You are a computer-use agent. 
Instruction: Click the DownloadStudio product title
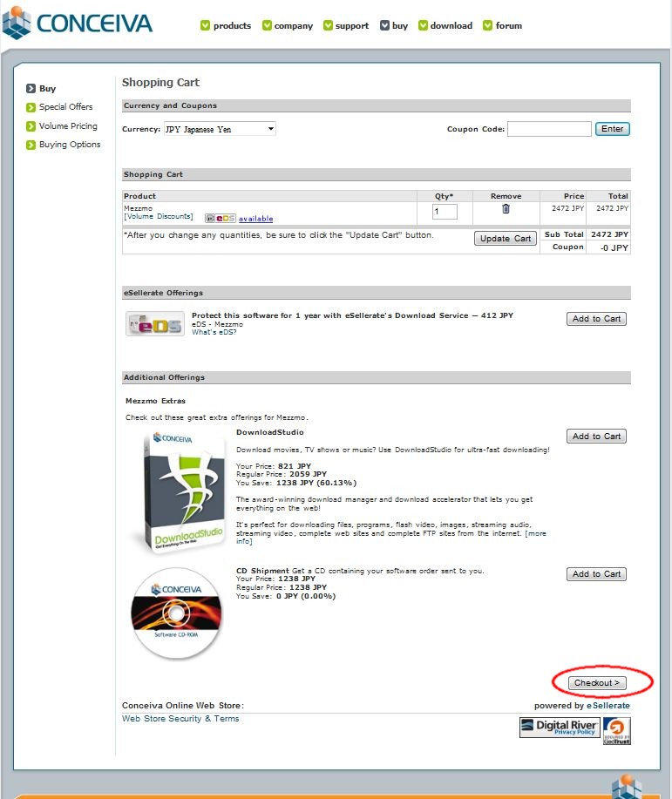click(x=270, y=432)
